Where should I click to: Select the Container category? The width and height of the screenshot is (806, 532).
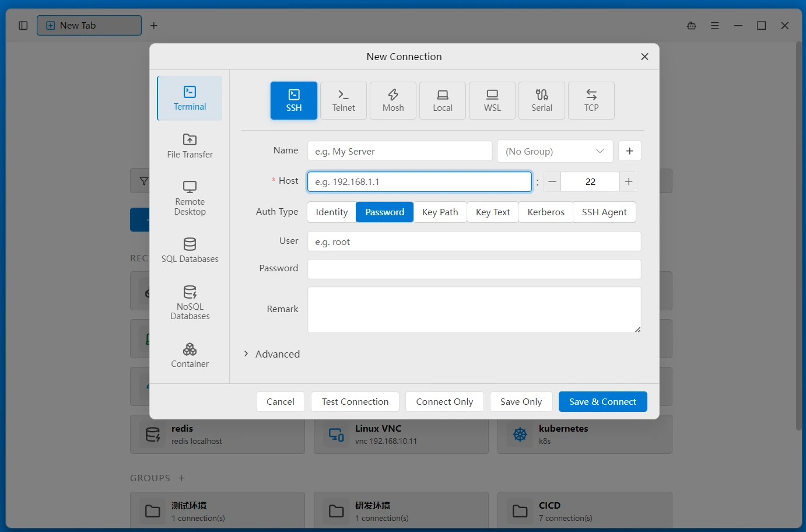[x=190, y=355]
